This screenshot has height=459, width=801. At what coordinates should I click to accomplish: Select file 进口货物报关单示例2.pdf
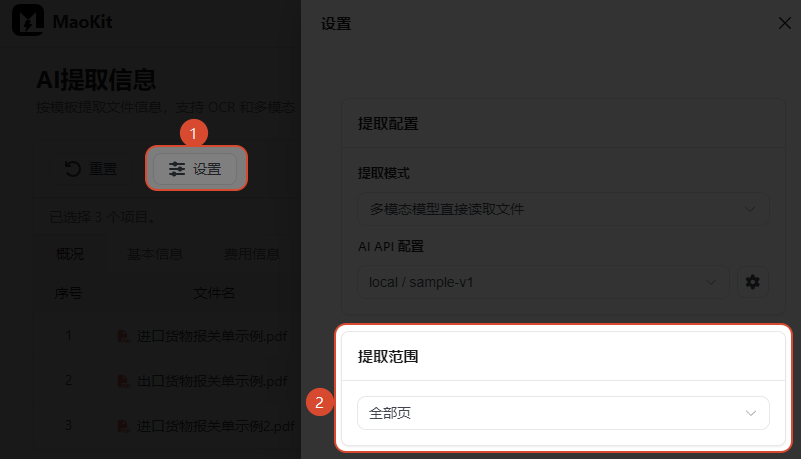tap(215, 426)
